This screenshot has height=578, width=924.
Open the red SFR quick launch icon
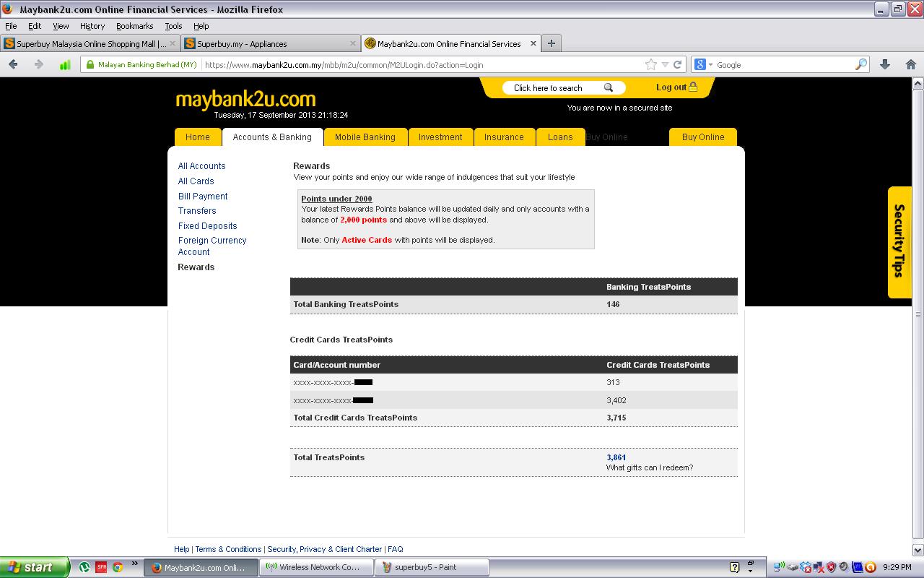101,567
